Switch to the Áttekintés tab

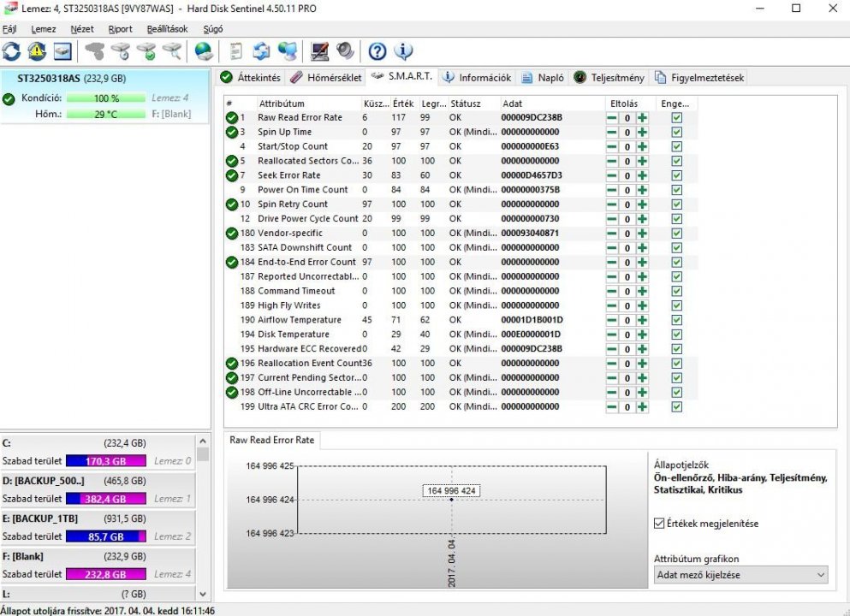pyautogui.click(x=251, y=78)
